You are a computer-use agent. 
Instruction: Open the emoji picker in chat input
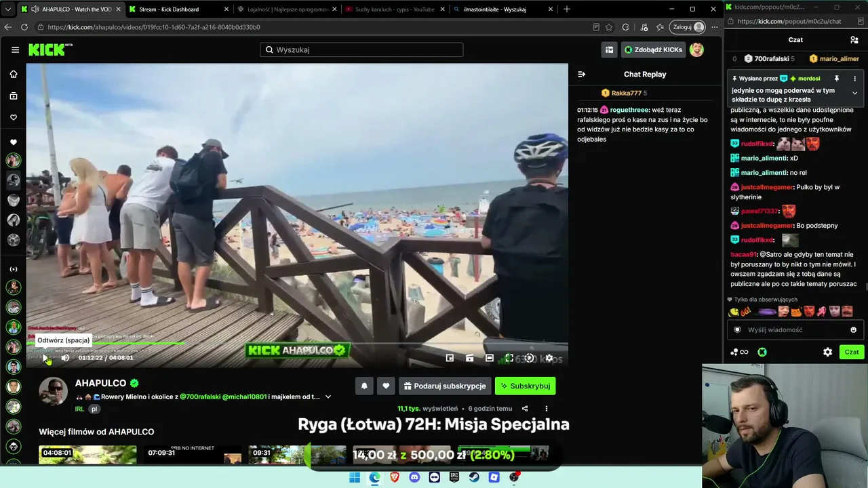(x=853, y=330)
